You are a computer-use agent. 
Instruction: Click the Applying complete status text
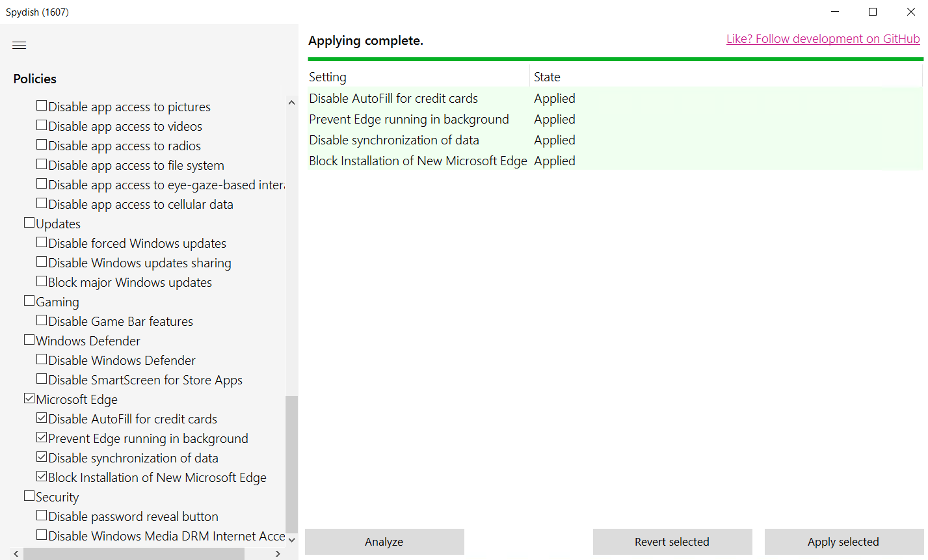[x=365, y=40]
